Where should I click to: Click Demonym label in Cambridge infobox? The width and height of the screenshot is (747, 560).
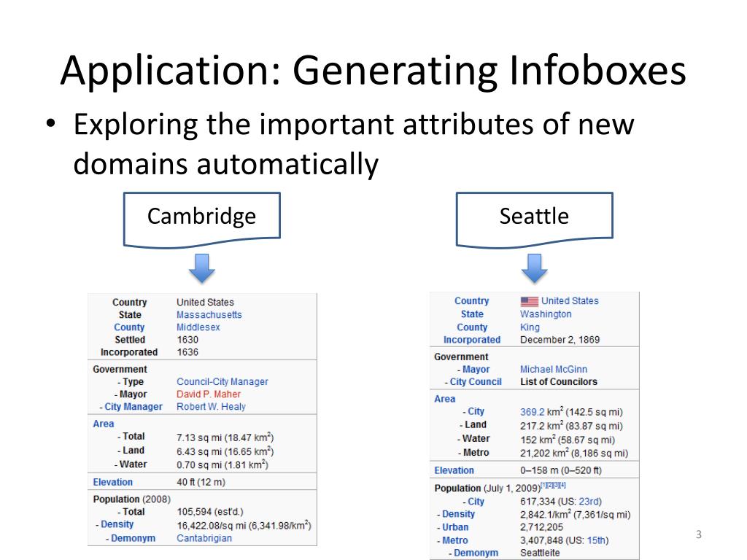tap(133, 538)
